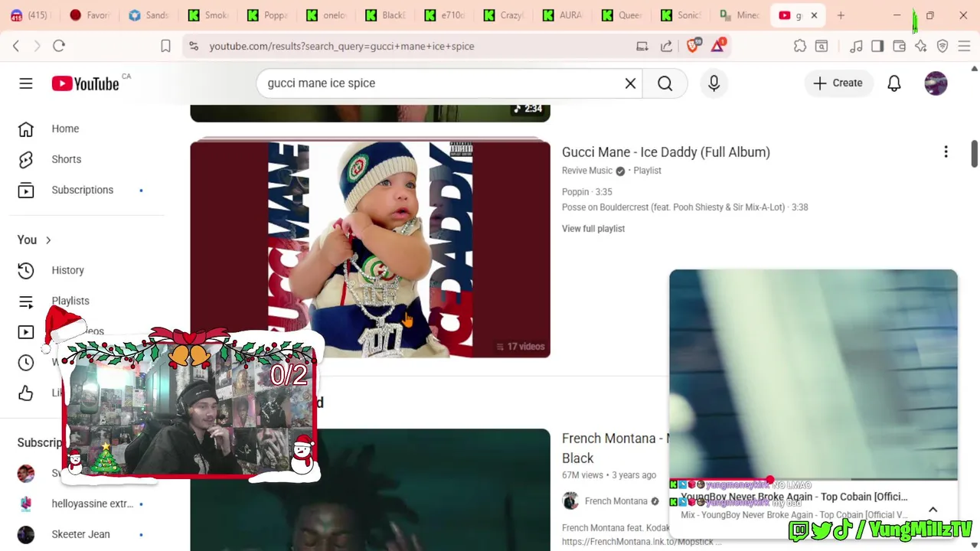Open Playlists in the sidebar
Image resolution: width=980 pixels, height=551 pixels.
click(70, 301)
